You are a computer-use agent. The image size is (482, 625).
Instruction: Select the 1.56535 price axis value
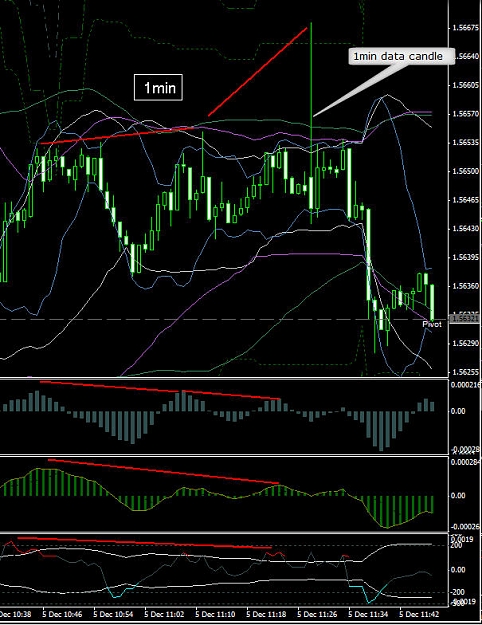466,143
